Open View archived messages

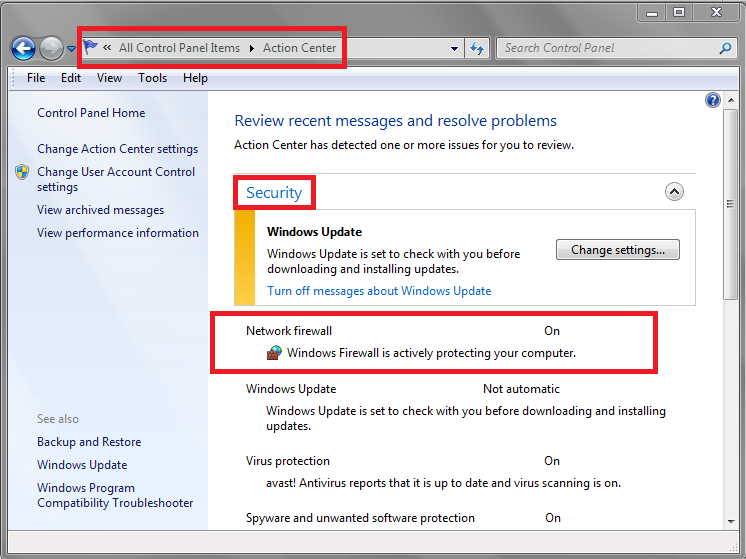[100, 210]
